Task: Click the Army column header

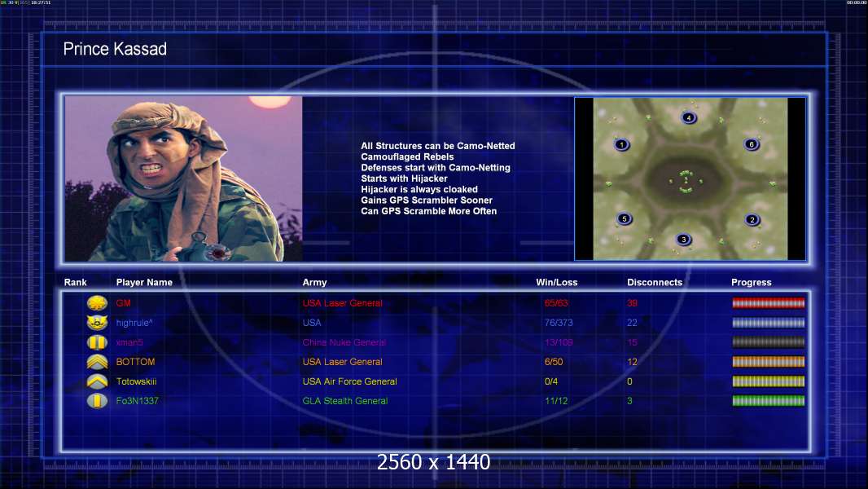Action: pyautogui.click(x=314, y=283)
